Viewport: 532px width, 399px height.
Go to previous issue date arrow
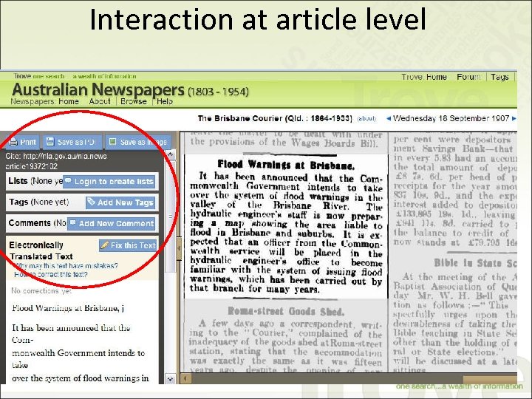(389, 118)
